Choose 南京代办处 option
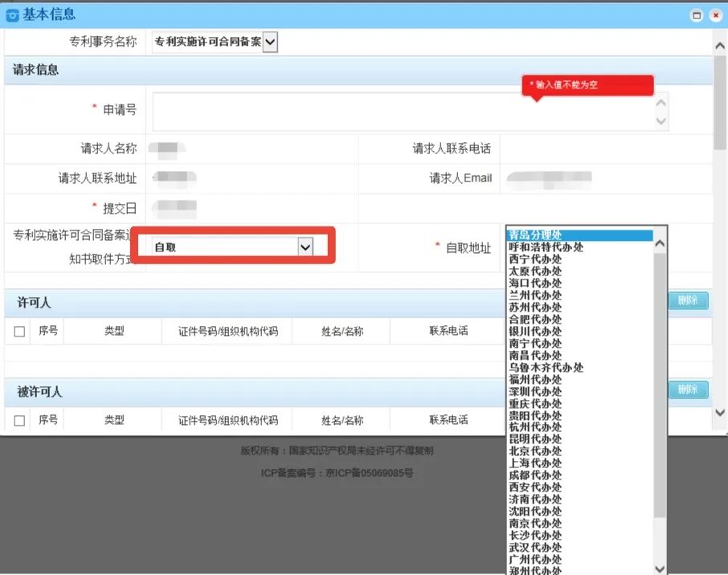The width and height of the screenshot is (728, 575). click(x=580, y=524)
